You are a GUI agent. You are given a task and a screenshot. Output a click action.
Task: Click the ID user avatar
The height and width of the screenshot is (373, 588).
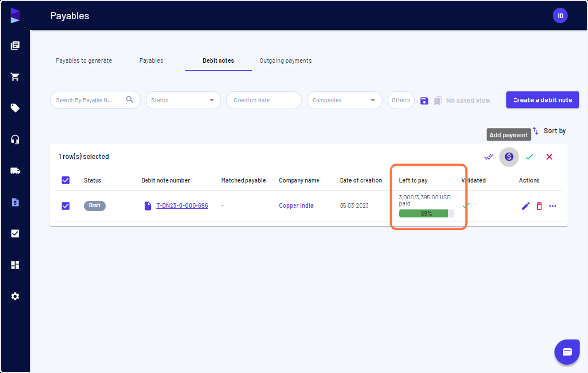(x=560, y=16)
